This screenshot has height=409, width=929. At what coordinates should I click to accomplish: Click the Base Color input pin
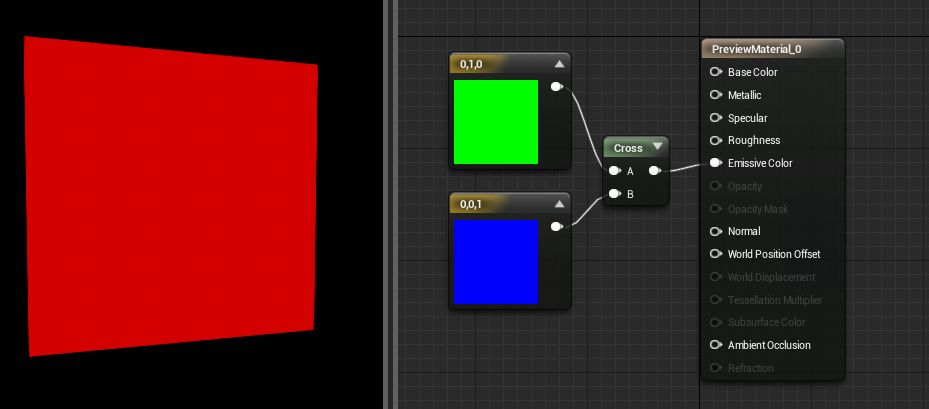tap(716, 72)
